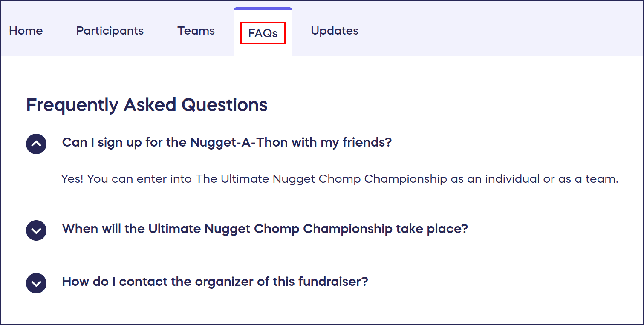Click "Can I sign up for the Nugget-A-Thon" question text

coord(226,142)
